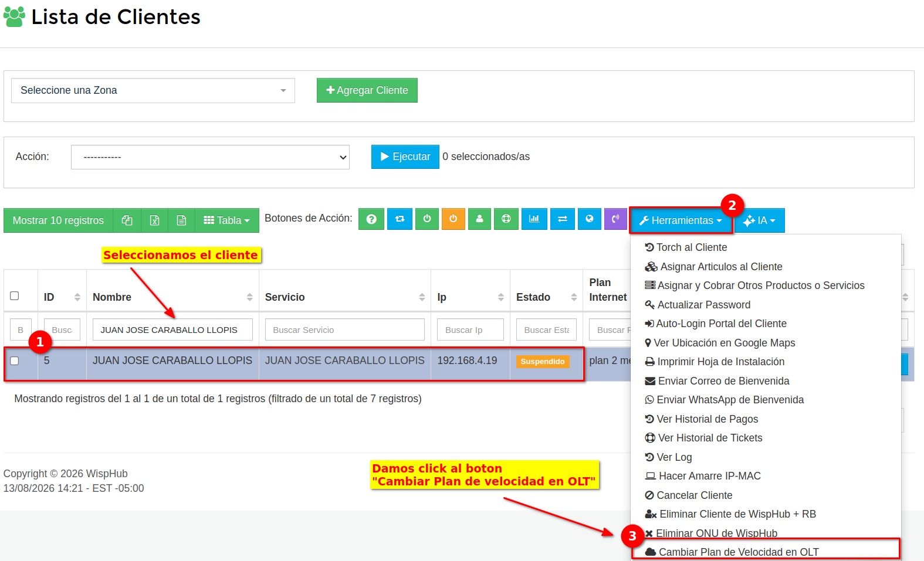Select Eliminar ONU de WispHub

[711, 533]
